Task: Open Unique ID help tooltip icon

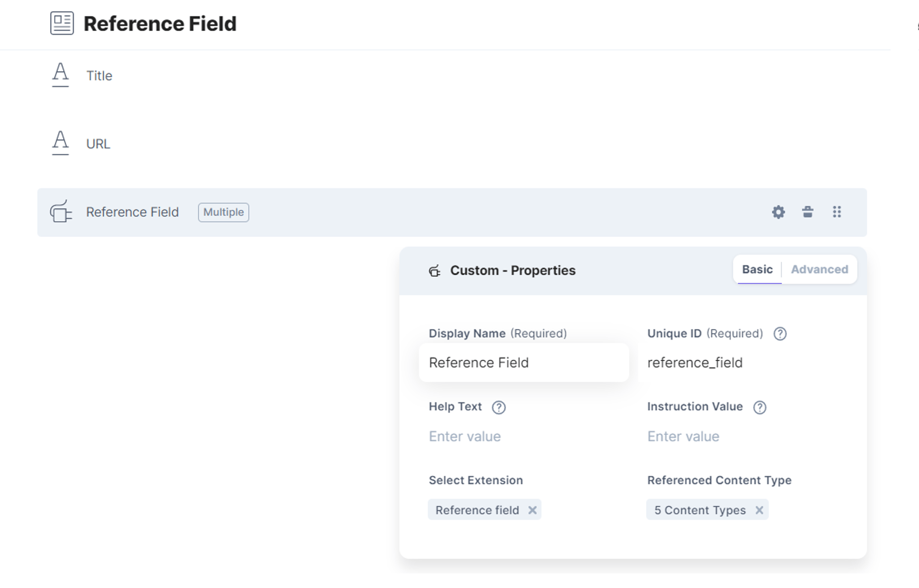Action: point(780,334)
